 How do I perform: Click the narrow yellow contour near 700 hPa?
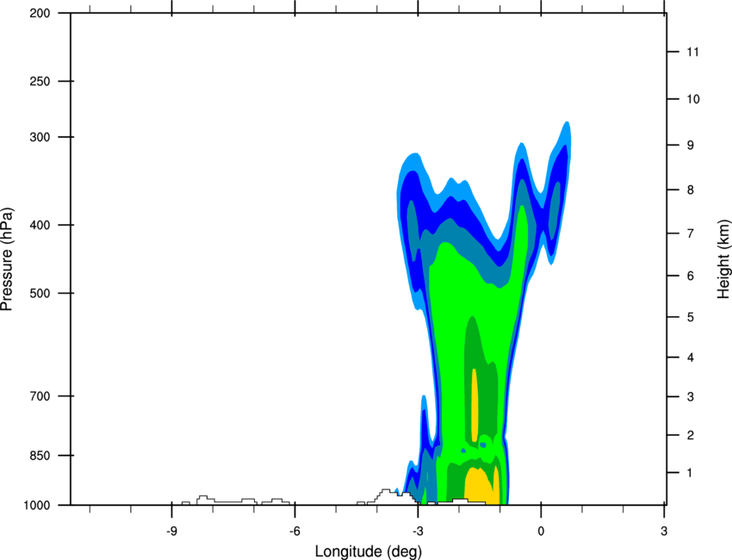475,405
